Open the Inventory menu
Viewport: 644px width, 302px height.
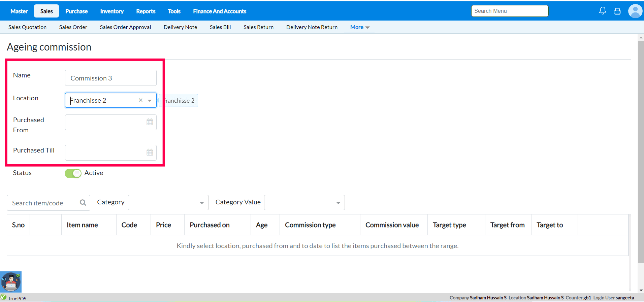112,11
